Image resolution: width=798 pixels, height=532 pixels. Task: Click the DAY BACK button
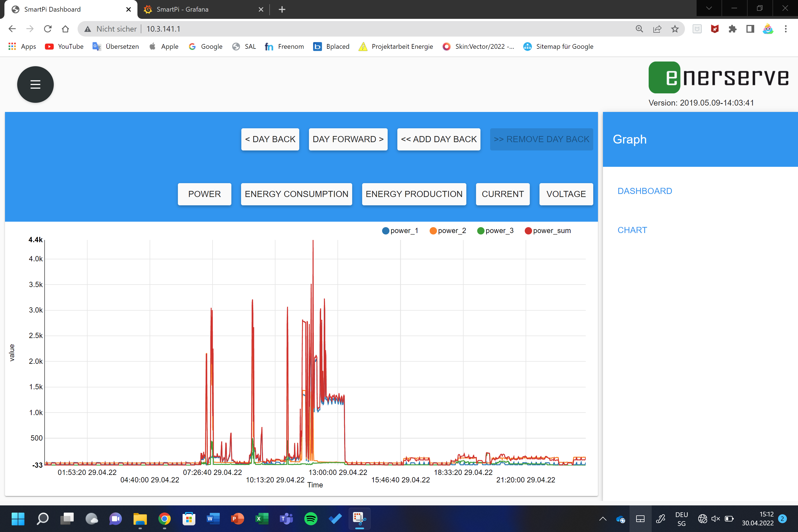[270, 139]
